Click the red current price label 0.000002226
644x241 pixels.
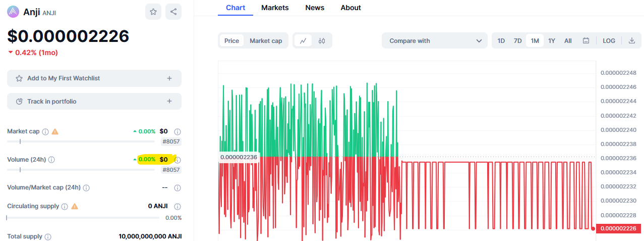[618, 229]
